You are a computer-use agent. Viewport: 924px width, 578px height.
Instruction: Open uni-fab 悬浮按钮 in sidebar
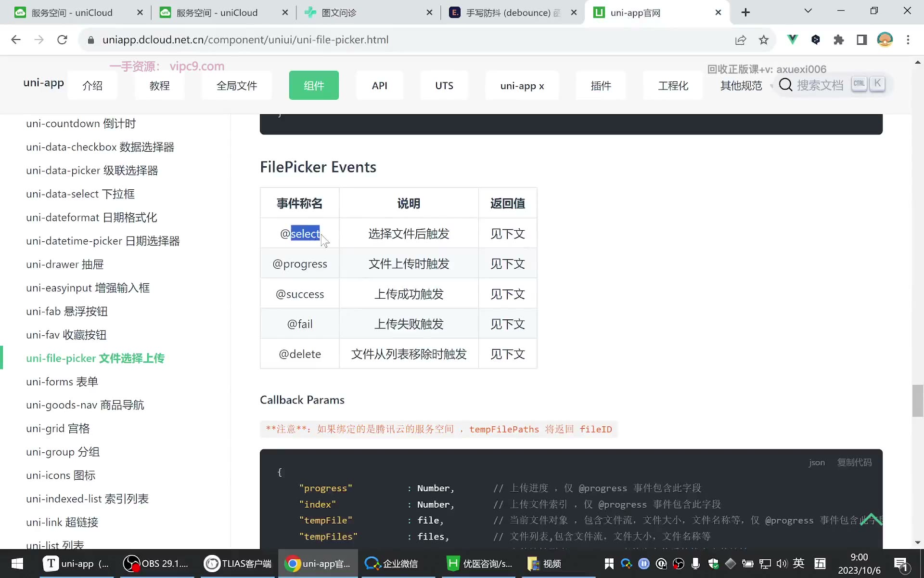[67, 311]
